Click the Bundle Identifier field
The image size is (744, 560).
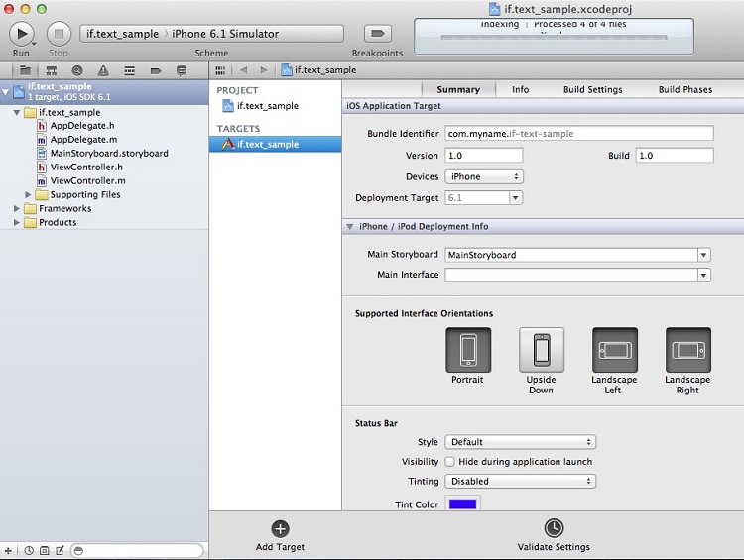[x=579, y=133]
